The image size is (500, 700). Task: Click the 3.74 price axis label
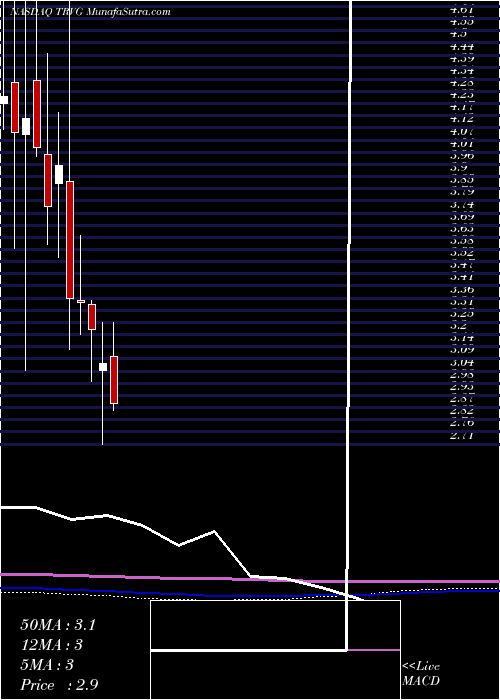point(462,205)
